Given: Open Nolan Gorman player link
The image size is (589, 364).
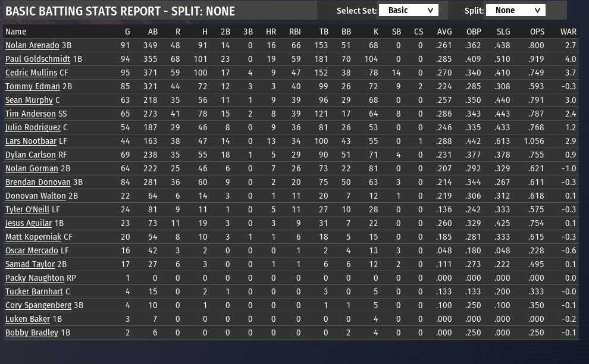Looking at the screenshot, I should [x=32, y=169].
